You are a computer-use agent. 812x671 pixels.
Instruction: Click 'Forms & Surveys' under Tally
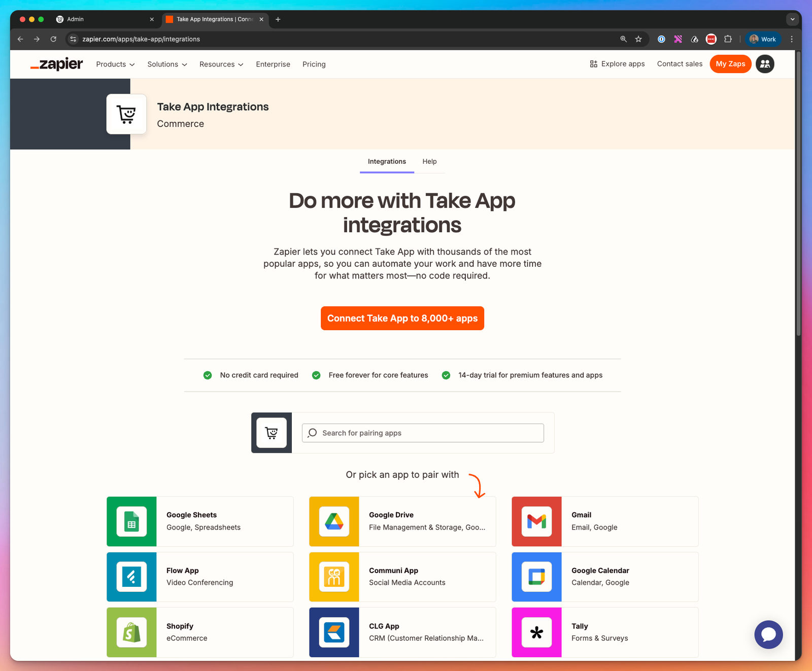pos(600,639)
